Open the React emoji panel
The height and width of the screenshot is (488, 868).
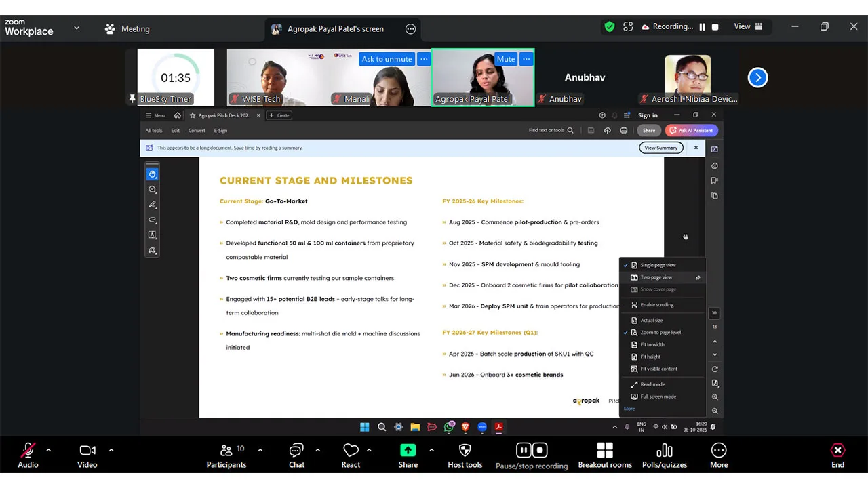tap(351, 455)
